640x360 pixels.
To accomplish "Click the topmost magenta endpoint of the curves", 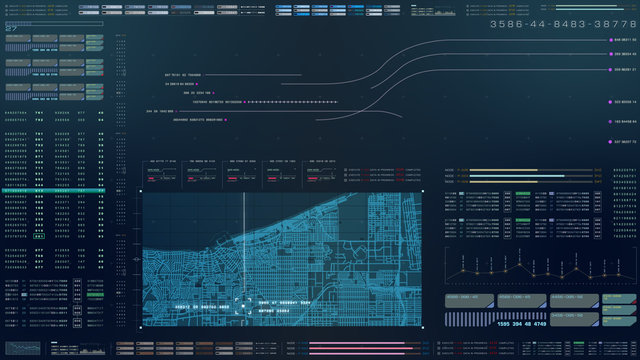I will tap(611, 40).
